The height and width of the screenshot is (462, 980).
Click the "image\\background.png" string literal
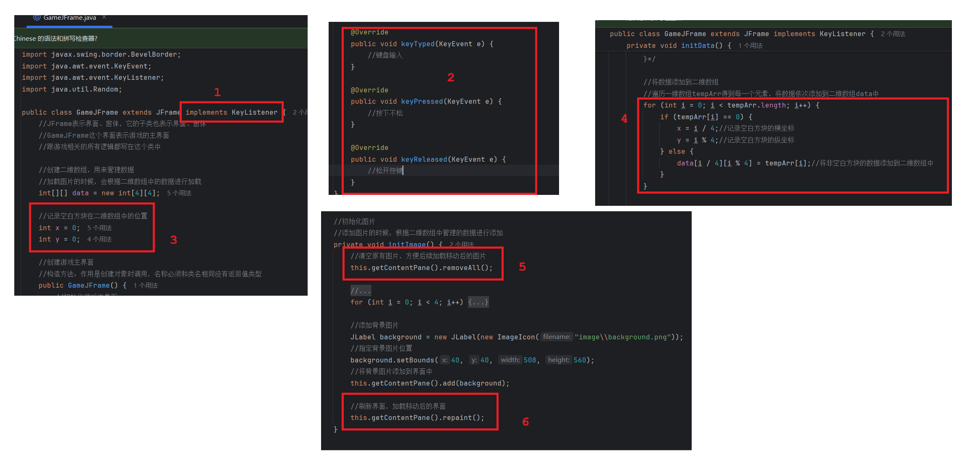coord(622,337)
